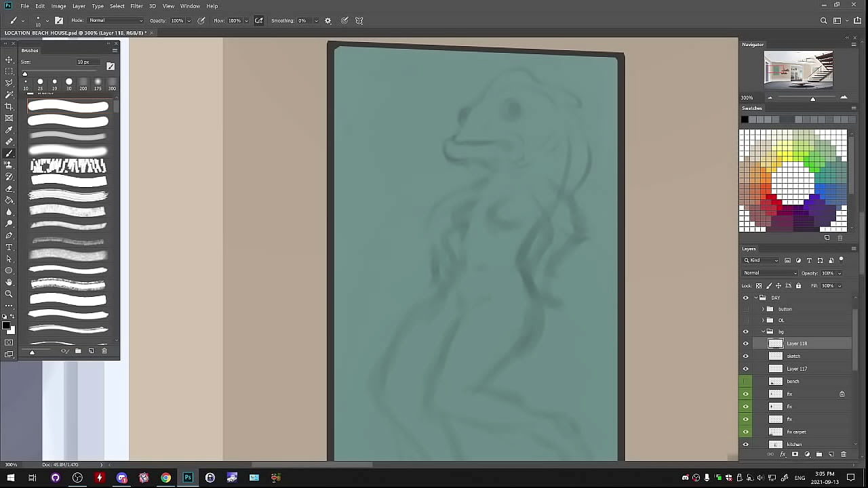The image size is (868, 488).
Task: Collapse the DAY layer group
Action: pyautogui.click(x=755, y=298)
